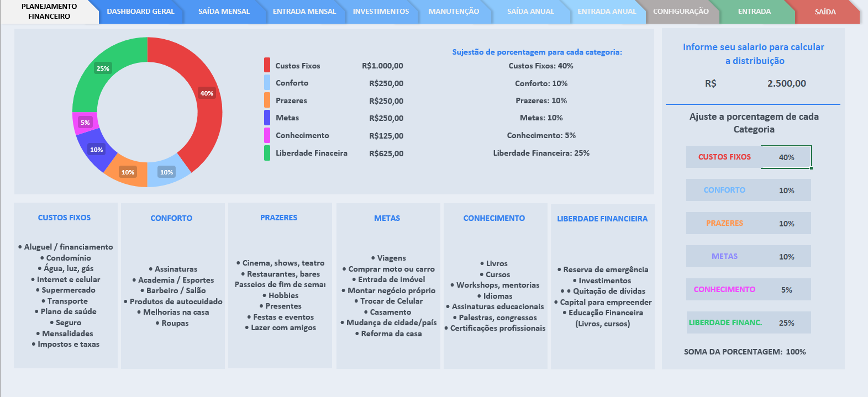Click the red CUSTOS FIXOS adjustment label
Viewport: 868px width, 397px height.
724,157
